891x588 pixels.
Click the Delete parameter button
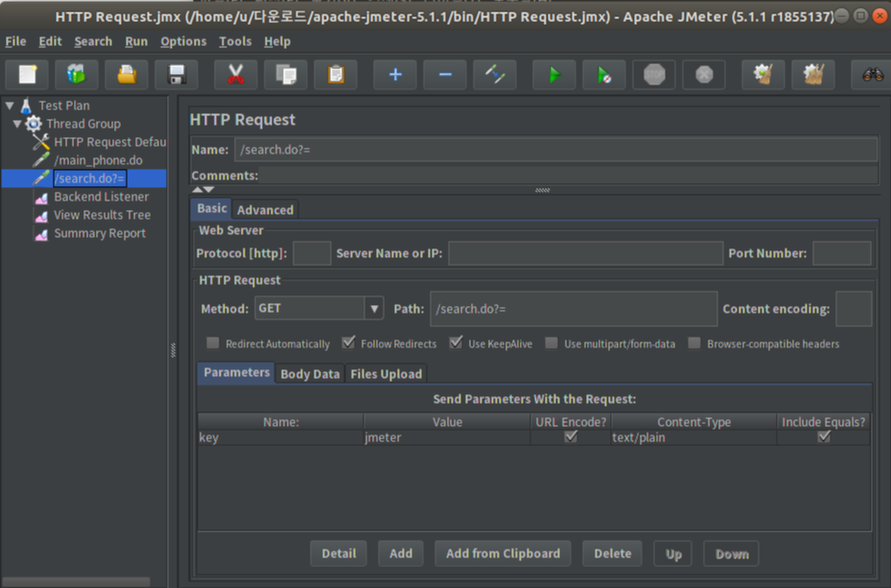point(613,553)
